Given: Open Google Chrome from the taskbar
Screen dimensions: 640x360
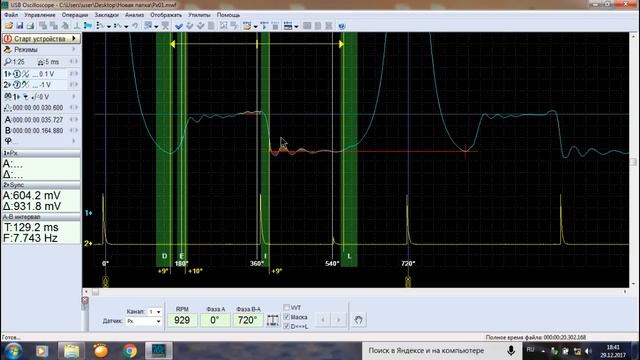Looking at the screenshot, I should [130, 351].
